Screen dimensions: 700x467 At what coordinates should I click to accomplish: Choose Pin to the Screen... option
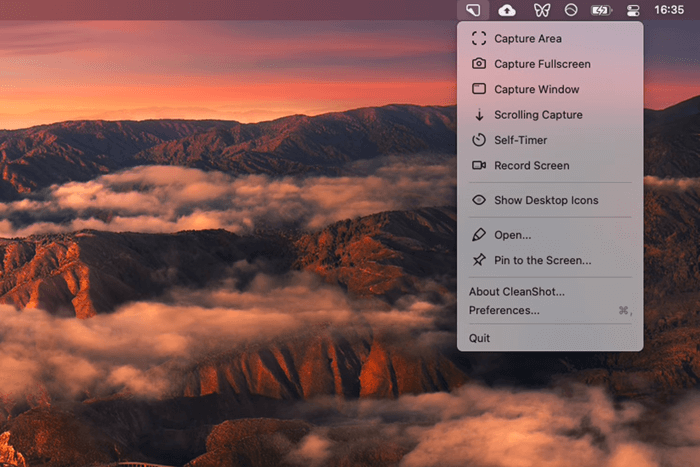550,260
